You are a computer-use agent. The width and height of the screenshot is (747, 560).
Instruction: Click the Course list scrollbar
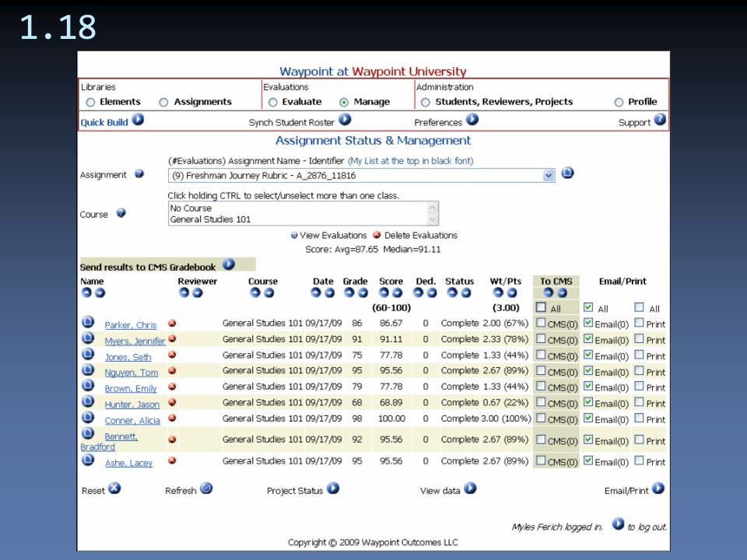(x=433, y=213)
